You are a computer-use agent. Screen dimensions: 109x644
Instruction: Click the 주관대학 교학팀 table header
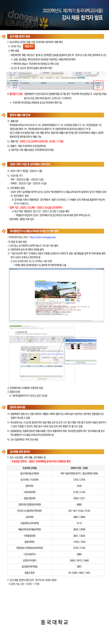click(x=30, y=468)
